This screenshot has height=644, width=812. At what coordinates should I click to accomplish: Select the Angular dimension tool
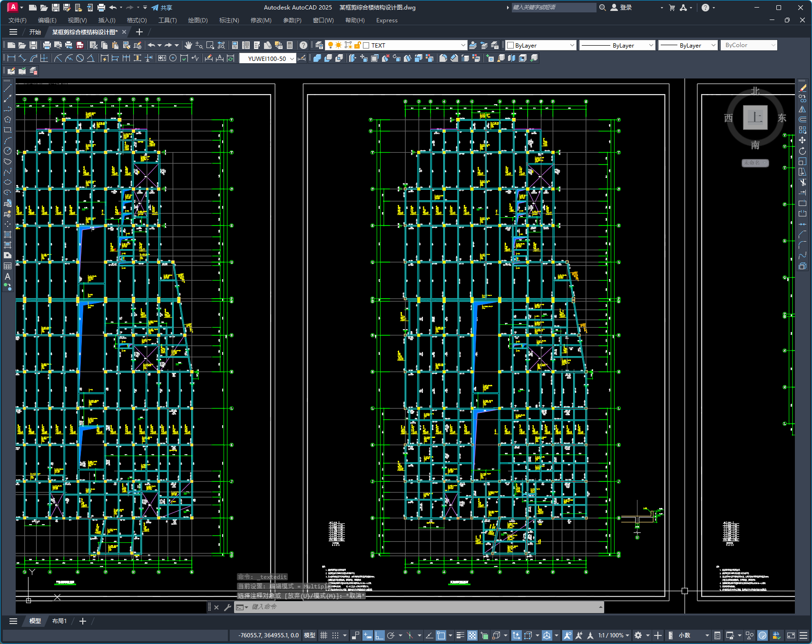[90, 58]
